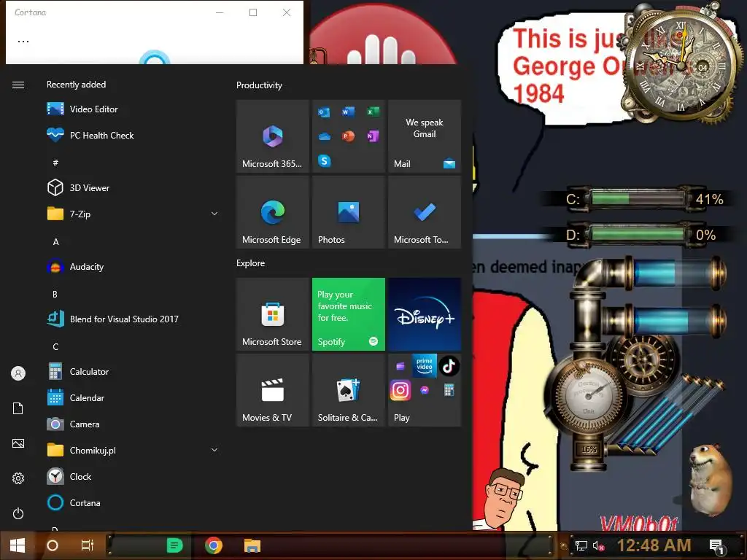Jump to letter A section header
This screenshot has width=747, height=560.
coord(55,242)
